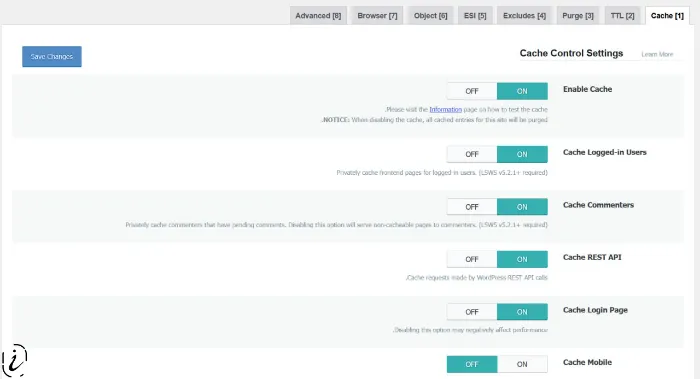Disable Cache REST API with OFF
The height and width of the screenshot is (379, 700).
click(x=472, y=259)
